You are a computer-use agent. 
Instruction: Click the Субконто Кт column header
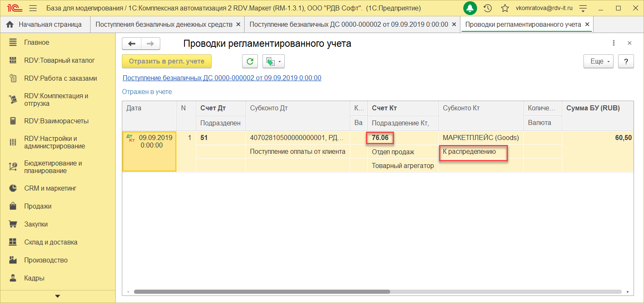point(480,116)
